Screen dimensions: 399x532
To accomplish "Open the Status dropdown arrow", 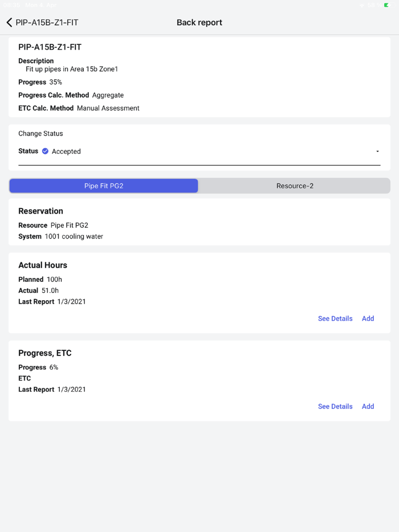I will [x=377, y=152].
